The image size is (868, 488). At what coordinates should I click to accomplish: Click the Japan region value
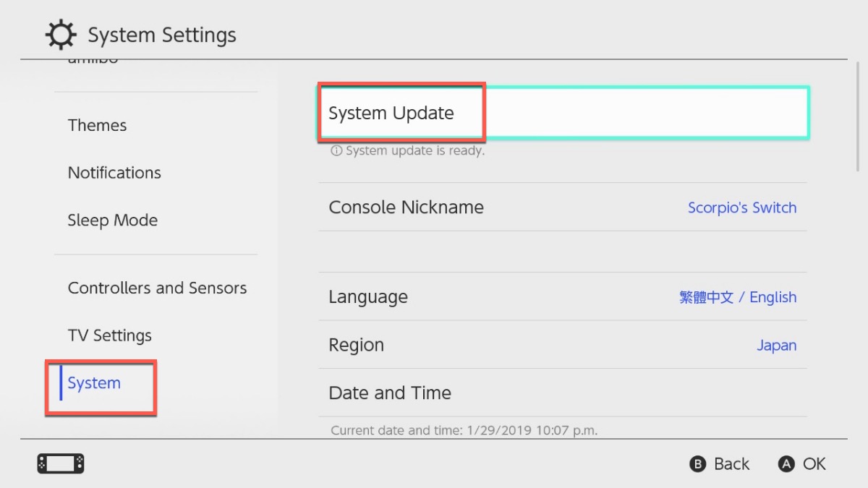point(776,345)
